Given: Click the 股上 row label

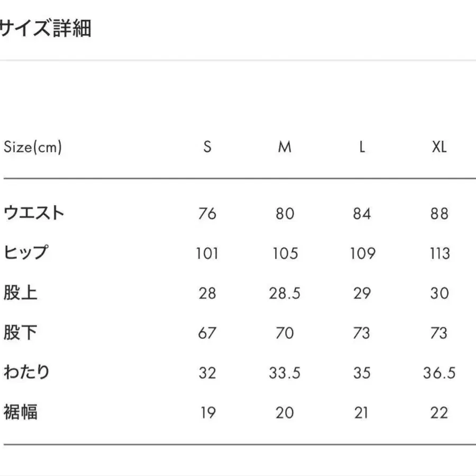Looking at the screenshot, I should 20,292.
